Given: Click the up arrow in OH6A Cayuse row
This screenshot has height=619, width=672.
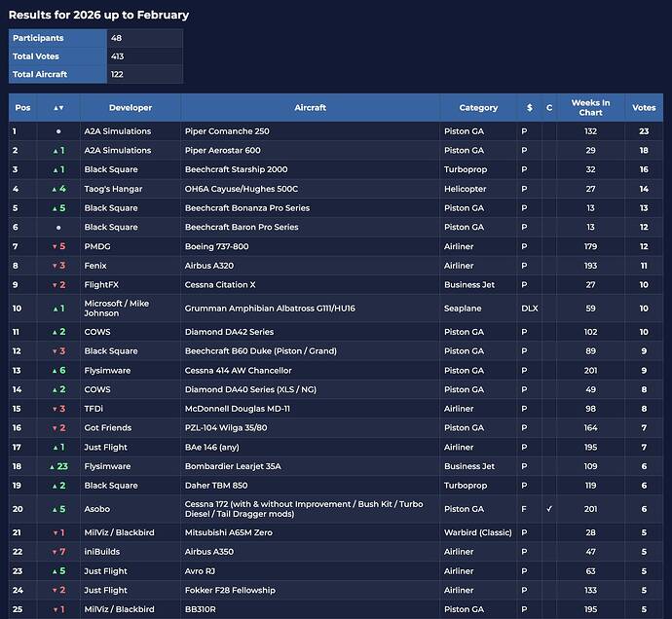Looking at the screenshot, I should 55,189.
